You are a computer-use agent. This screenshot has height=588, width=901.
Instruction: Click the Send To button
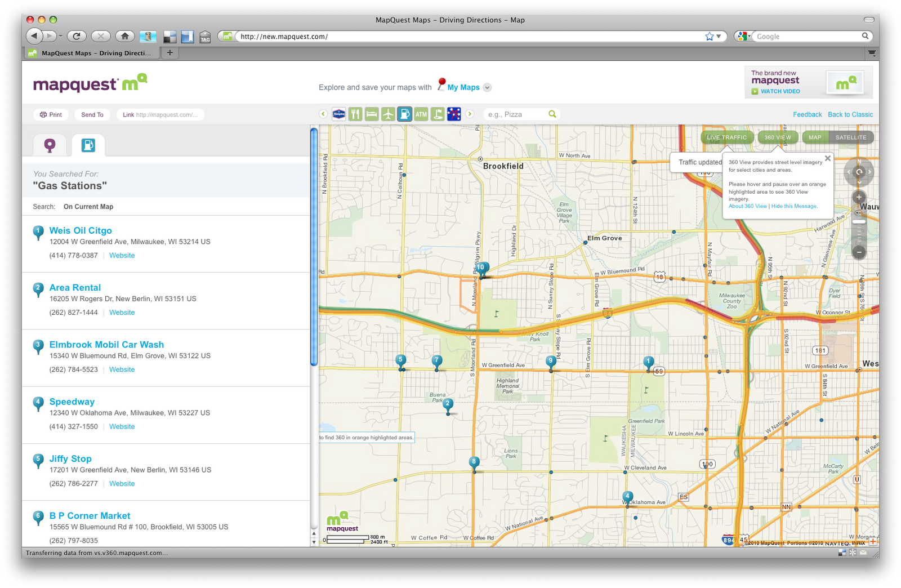coord(92,115)
